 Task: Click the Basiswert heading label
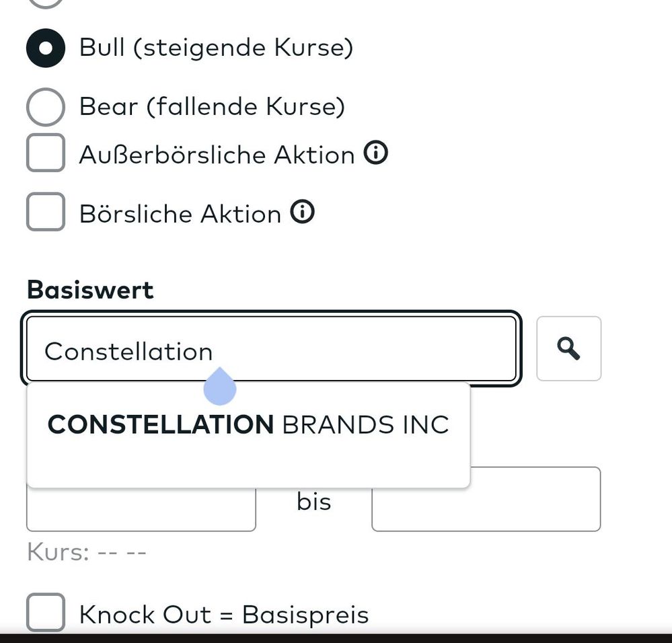pyautogui.click(x=90, y=290)
